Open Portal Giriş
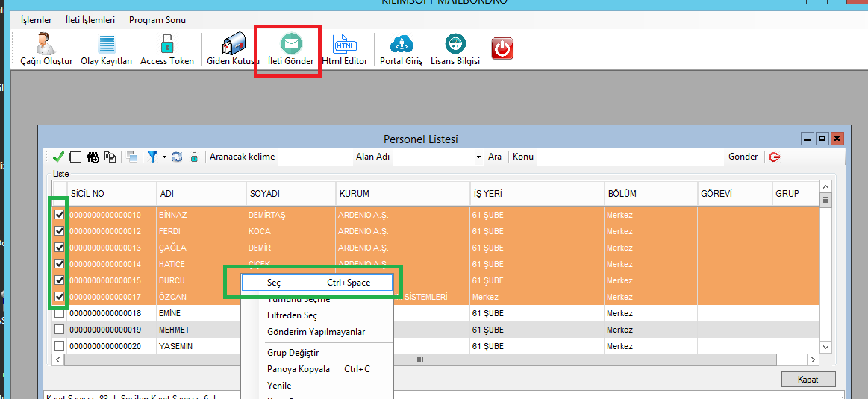The width and height of the screenshot is (868, 399). [401, 49]
